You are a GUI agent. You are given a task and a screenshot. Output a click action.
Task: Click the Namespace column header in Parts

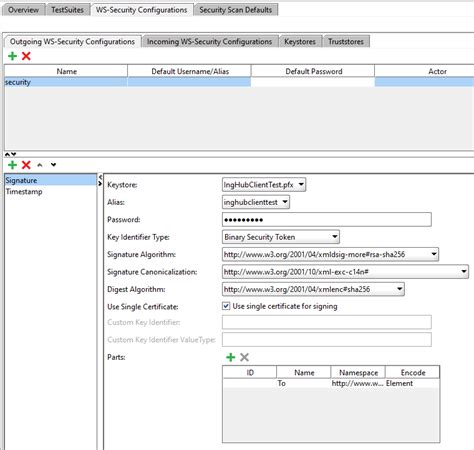358,372
